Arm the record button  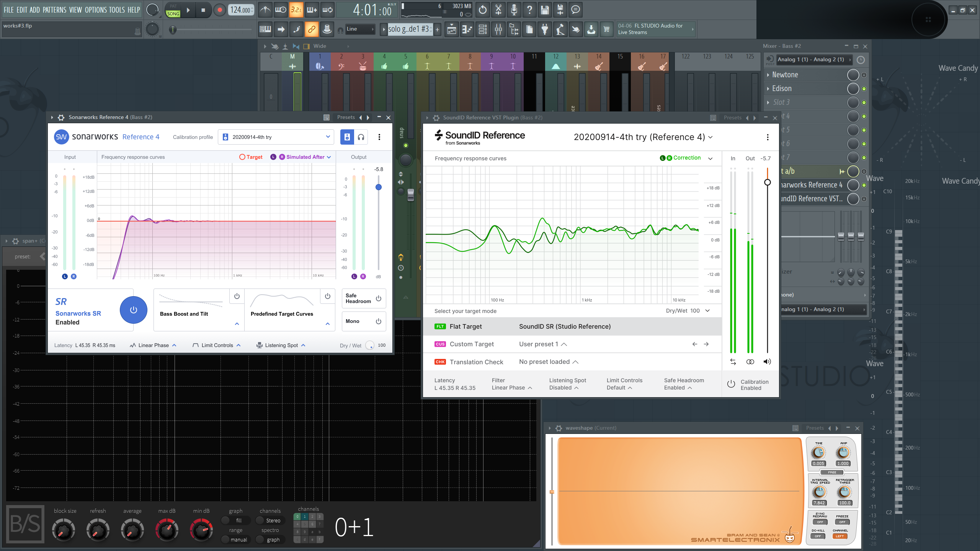click(219, 10)
